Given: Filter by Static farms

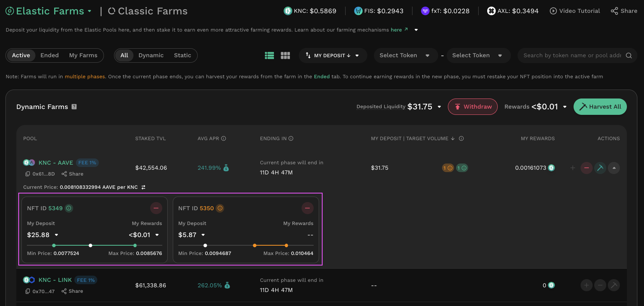Looking at the screenshot, I should [x=182, y=55].
